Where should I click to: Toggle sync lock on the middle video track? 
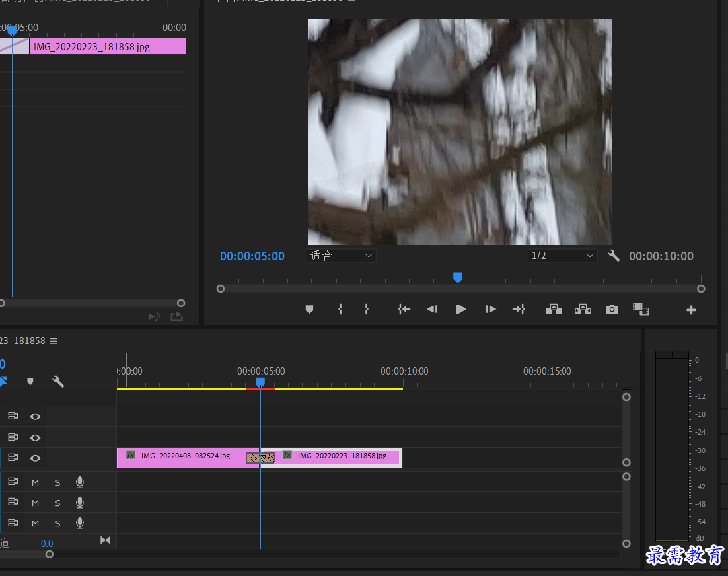tap(13, 437)
